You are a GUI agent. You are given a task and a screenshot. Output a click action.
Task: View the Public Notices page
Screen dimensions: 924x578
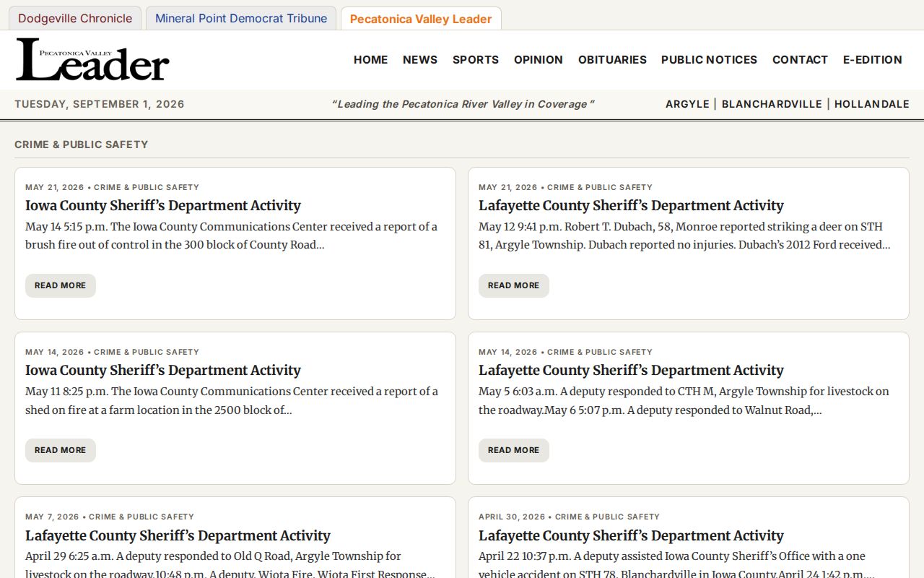(709, 60)
